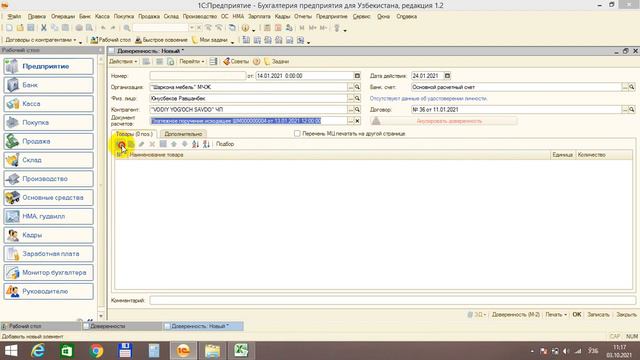Viewport: 640px width, 360px height.
Task: Open the calendar picker for Дата действия
Action: pyautogui.click(x=447, y=76)
